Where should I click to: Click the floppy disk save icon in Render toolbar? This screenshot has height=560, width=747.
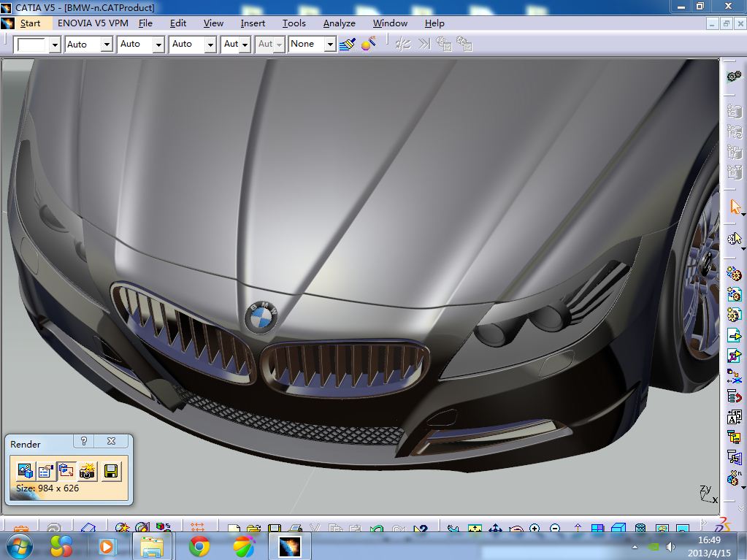click(x=110, y=471)
